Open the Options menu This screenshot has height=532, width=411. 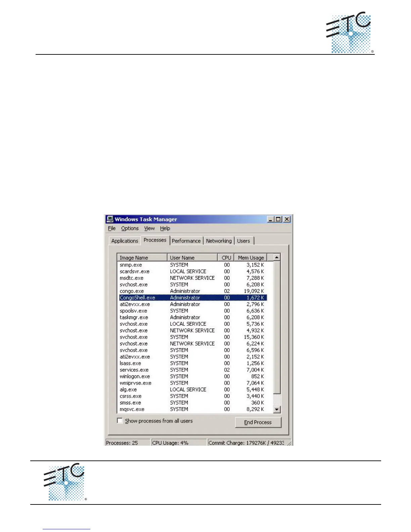[x=130, y=228]
